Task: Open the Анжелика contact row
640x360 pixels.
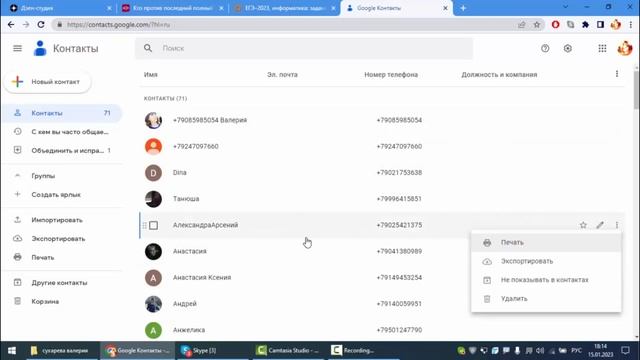Action: click(x=382, y=330)
